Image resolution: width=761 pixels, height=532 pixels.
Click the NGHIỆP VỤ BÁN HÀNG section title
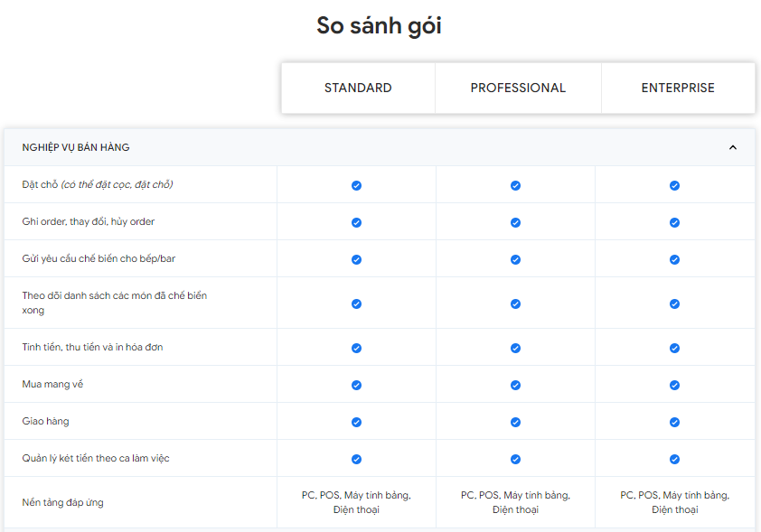coord(76,147)
